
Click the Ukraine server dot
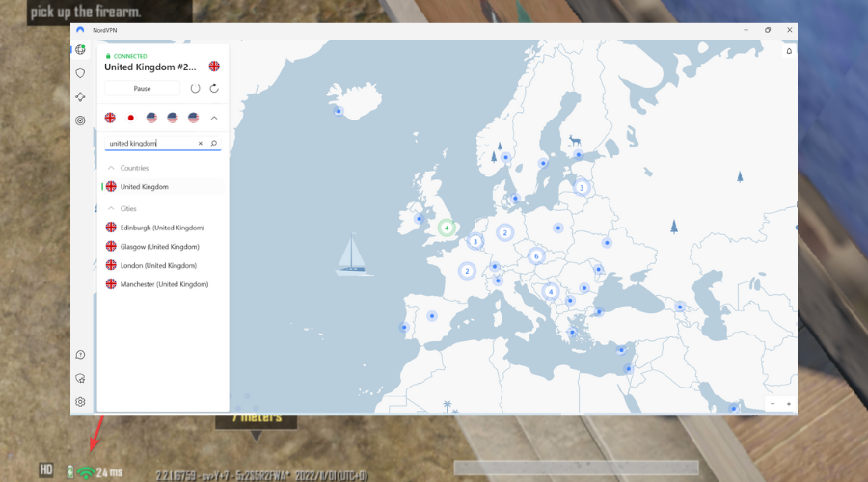[x=607, y=242]
